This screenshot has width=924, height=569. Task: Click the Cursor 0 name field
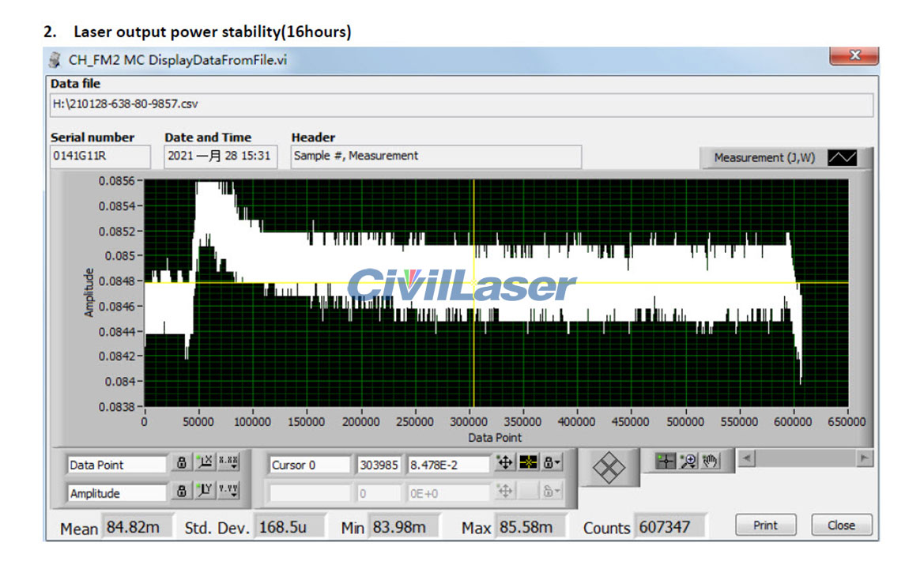coord(310,465)
